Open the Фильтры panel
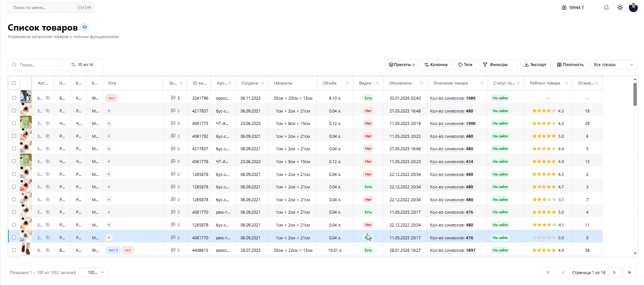This screenshot has height=285, width=644. pos(498,65)
